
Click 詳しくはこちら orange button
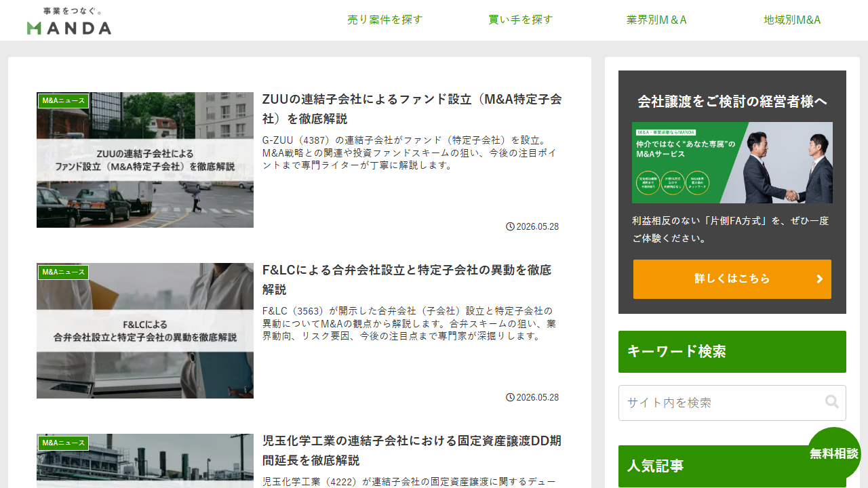(732, 279)
